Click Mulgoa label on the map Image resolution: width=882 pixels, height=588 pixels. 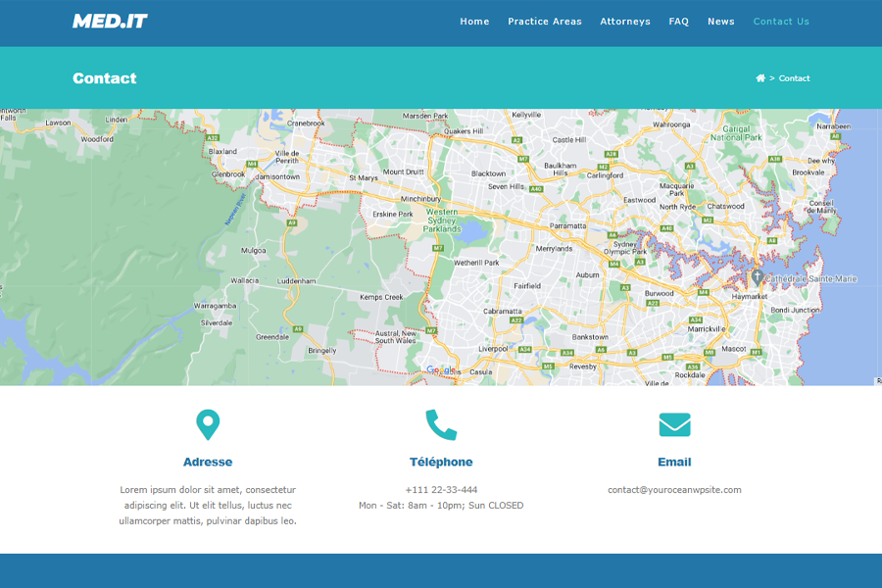pos(253,251)
